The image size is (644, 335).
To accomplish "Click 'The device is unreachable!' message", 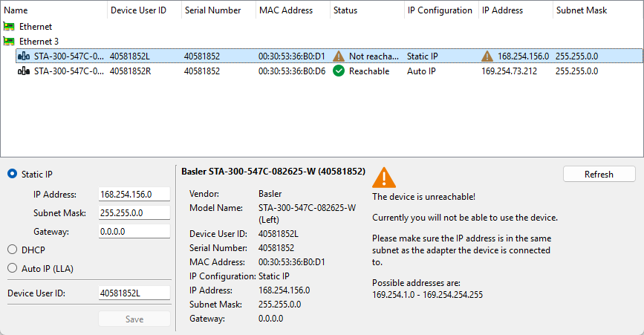I will pyautogui.click(x=424, y=197).
